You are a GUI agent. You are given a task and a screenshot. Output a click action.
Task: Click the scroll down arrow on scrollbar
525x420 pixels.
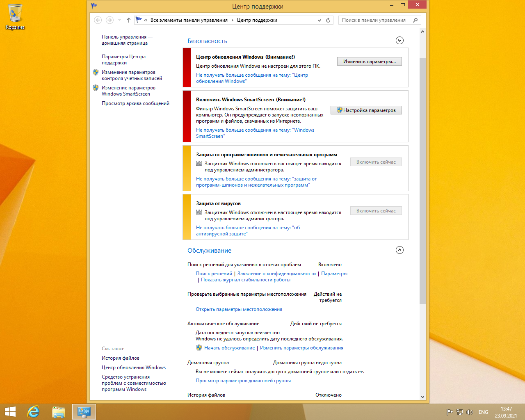click(x=422, y=397)
